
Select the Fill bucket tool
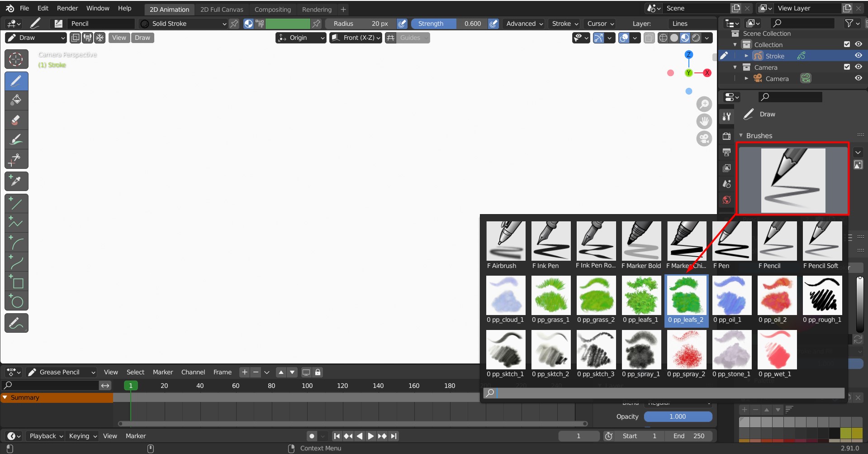point(16,100)
